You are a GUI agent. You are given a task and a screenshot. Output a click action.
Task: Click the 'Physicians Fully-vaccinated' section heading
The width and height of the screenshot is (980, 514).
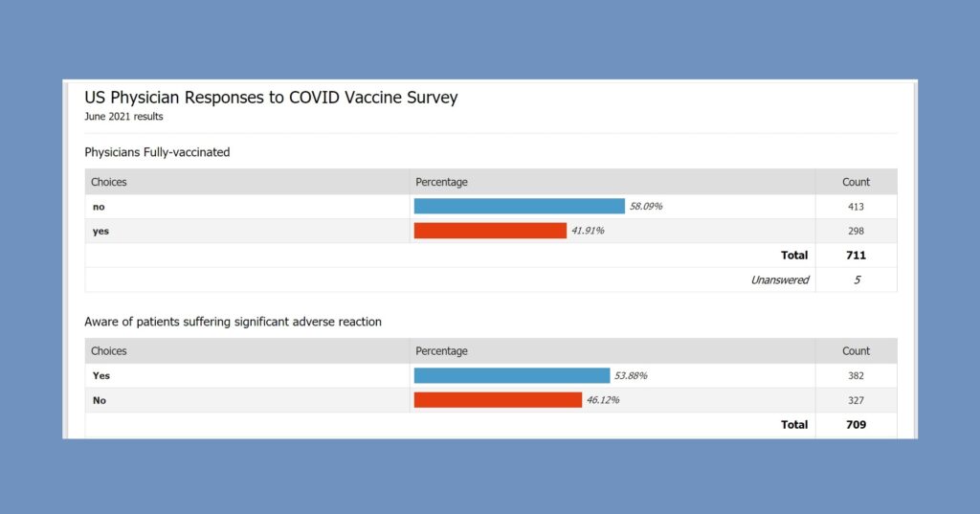click(x=157, y=152)
